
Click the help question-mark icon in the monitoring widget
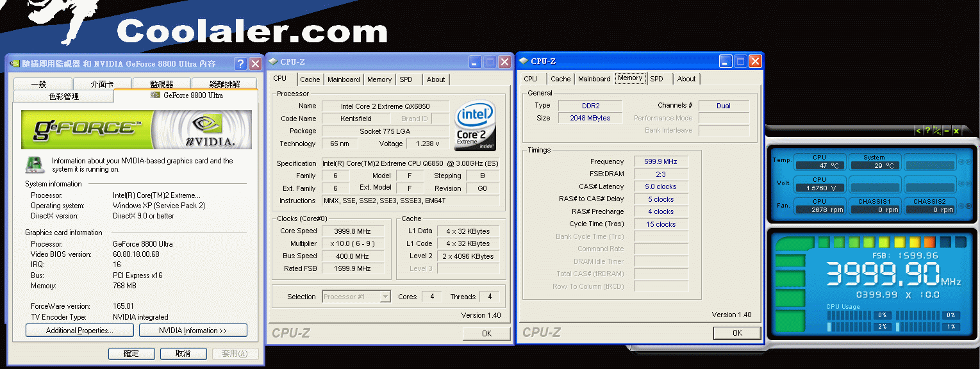point(927,131)
